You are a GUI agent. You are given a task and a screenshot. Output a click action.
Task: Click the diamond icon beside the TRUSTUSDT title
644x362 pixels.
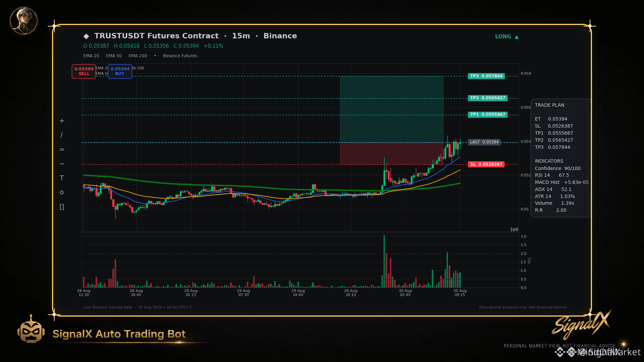tap(86, 36)
